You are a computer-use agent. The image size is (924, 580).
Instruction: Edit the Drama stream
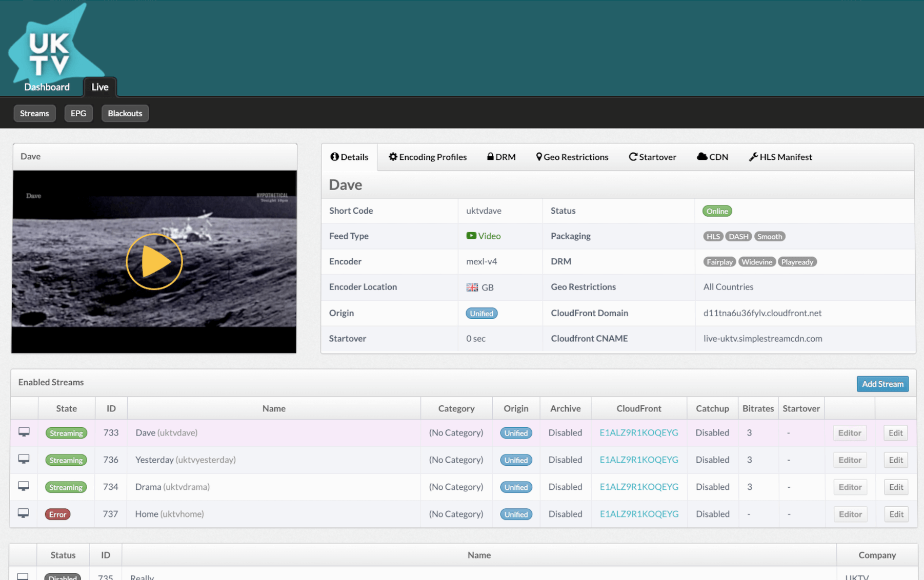coord(896,487)
